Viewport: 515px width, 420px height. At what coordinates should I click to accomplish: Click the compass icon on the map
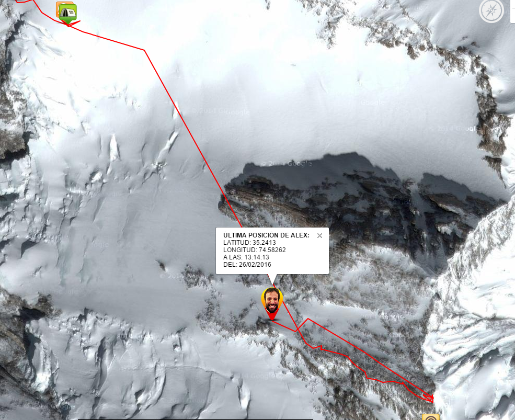pos(491,10)
